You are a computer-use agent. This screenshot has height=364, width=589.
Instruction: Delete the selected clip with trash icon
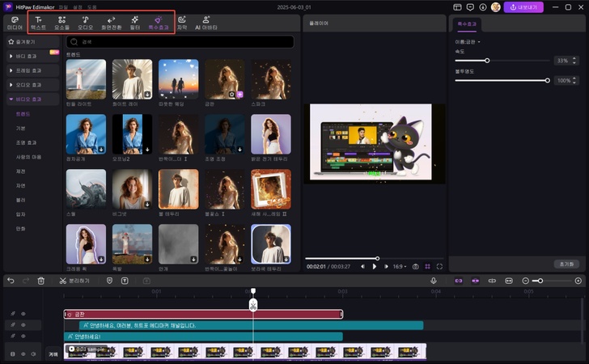click(x=41, y=281)
